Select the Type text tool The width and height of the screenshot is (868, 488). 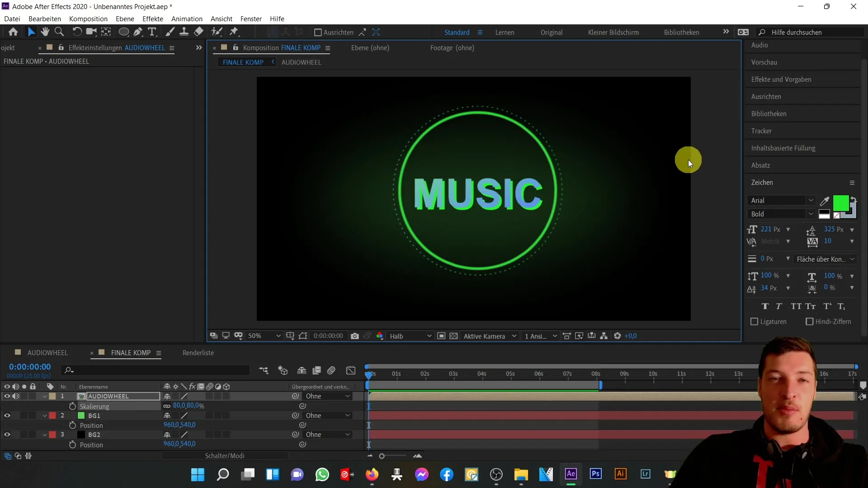(x=152, y=32)
